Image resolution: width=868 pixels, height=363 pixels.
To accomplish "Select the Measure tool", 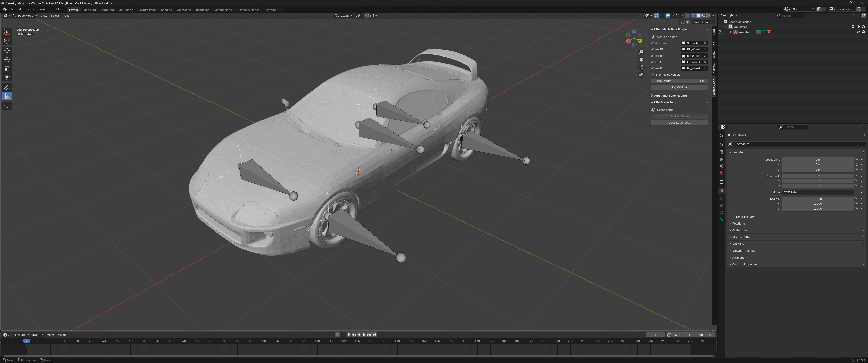I will (7, 96).
